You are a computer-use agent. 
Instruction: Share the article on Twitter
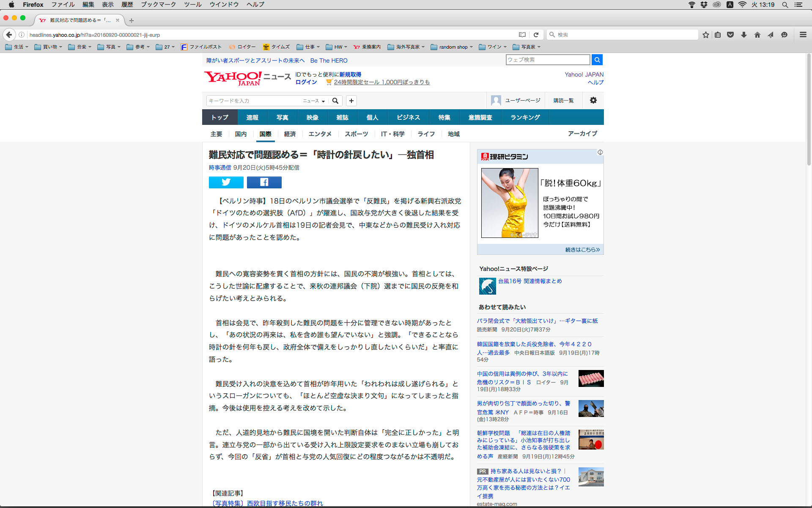[x=226, y=182]
